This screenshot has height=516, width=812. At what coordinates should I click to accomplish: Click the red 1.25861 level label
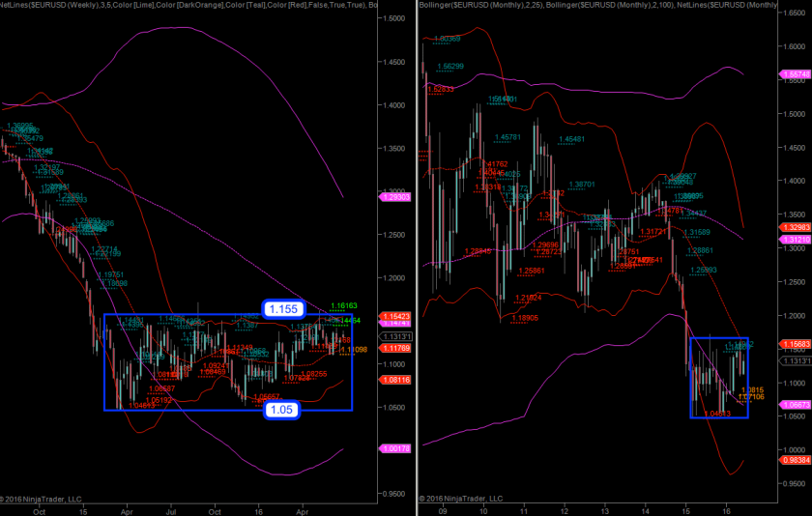(x=532, y=271)
